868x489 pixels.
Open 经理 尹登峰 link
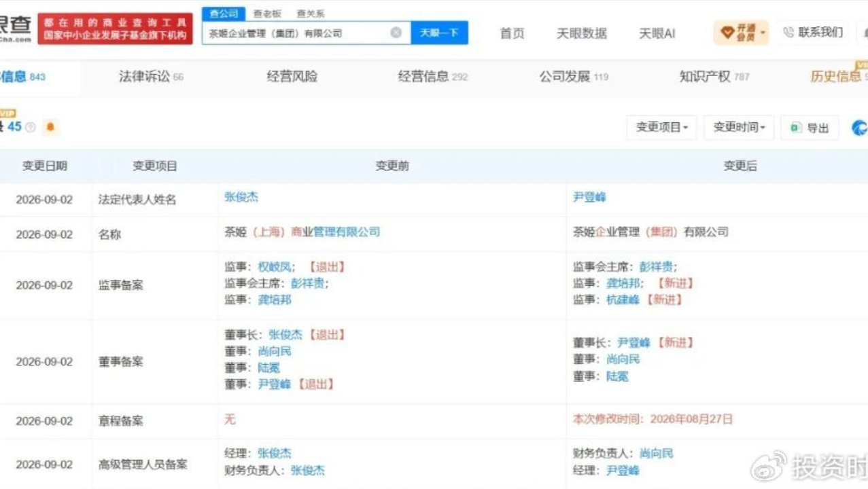coord(623,470)
